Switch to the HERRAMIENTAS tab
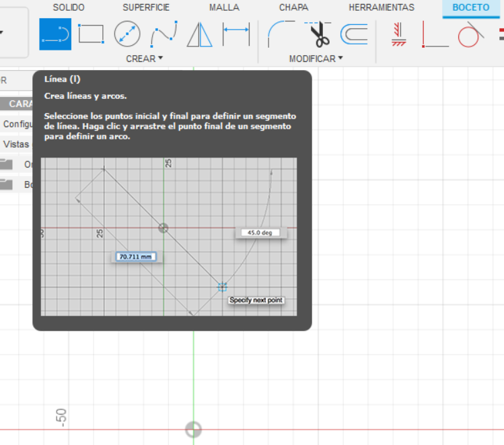Image resolution: width=504 pixels, height=445 pixels. [x=382, y=7]
